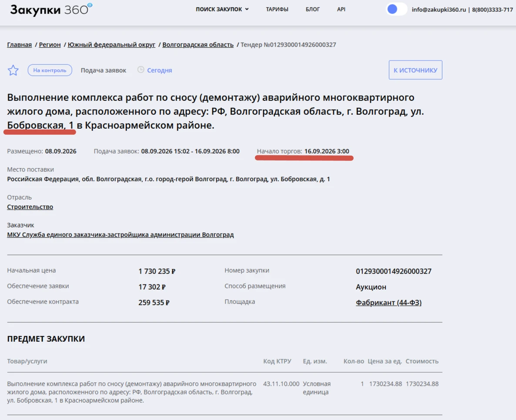Open the МКУ Служба единого заказчика link
This screenshot has width=516, height=420.
[x=121, y=235]
